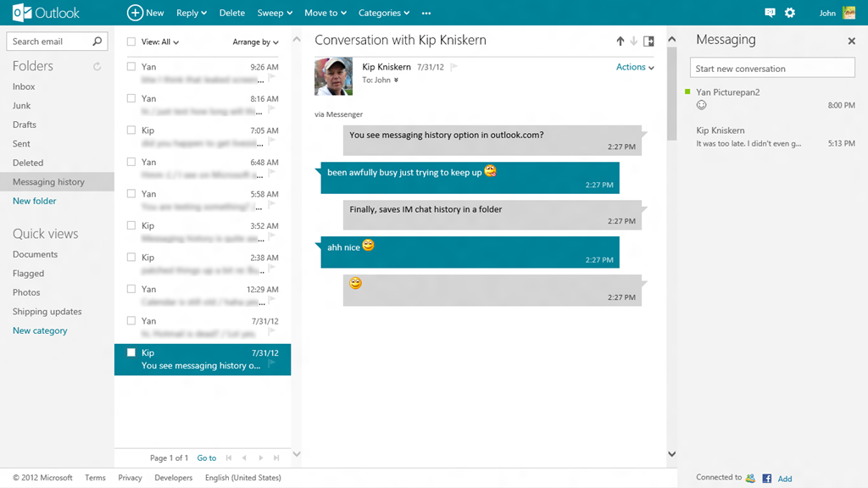868x488 pixels.
Task: Check the Yan 9:26 AM message checkbox
Action: (x=131, y=66)
